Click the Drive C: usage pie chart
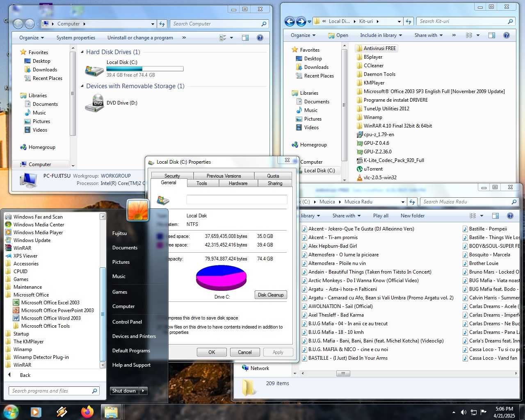The height and width of the screenshot is (420, 525). 221,278
